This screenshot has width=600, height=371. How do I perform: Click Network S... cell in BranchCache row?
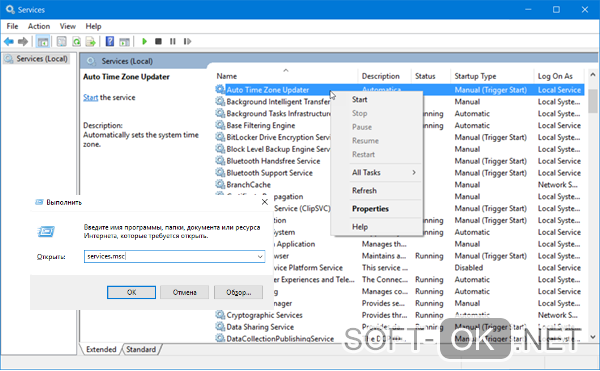pyautogui.click(x=558, y=184)
